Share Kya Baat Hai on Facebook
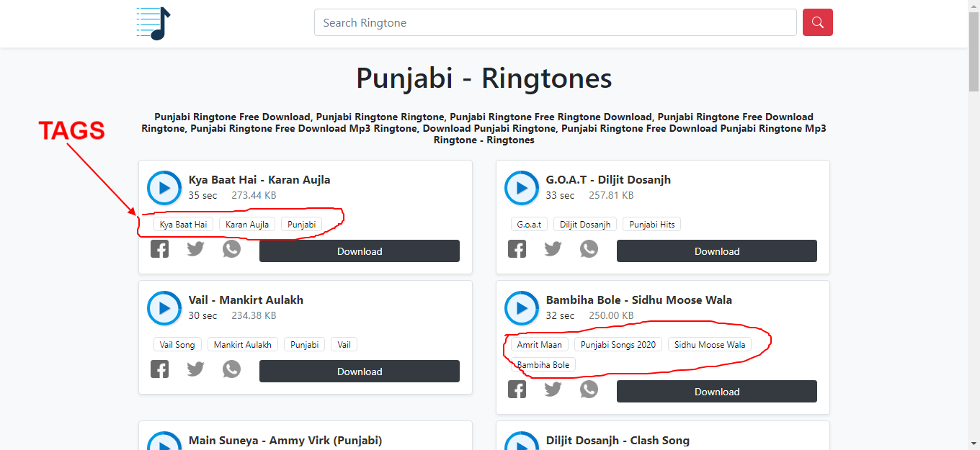 point(159,248)
